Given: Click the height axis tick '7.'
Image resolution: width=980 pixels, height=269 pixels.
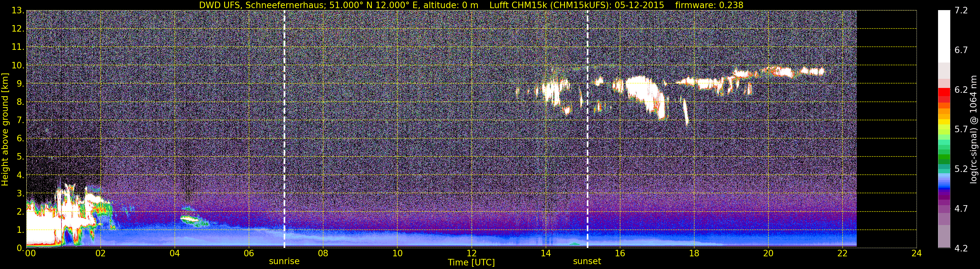Looking at the screenshot, I should point(20,120).
